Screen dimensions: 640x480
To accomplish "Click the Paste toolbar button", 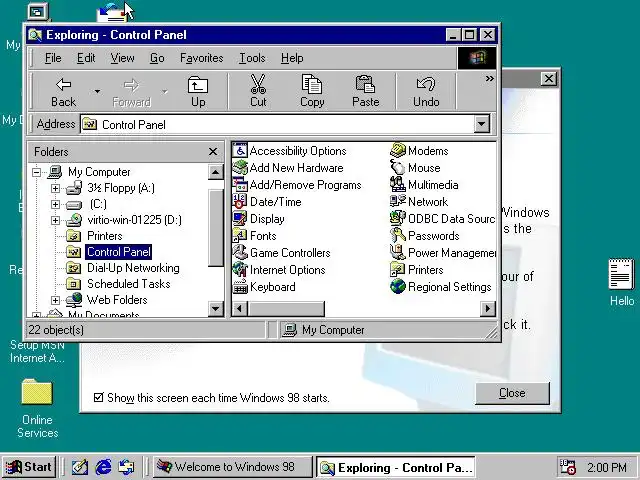I will [365, 92].
